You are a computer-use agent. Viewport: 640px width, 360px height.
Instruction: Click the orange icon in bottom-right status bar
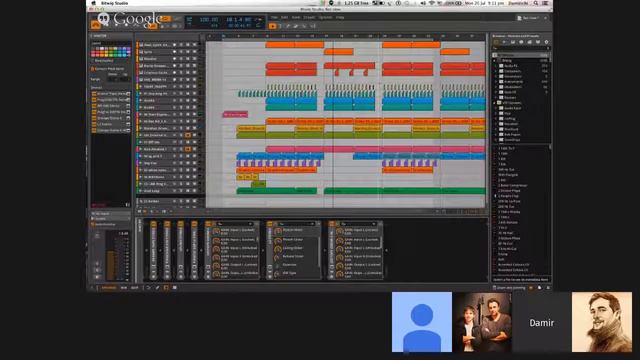(x=531, y=288)
